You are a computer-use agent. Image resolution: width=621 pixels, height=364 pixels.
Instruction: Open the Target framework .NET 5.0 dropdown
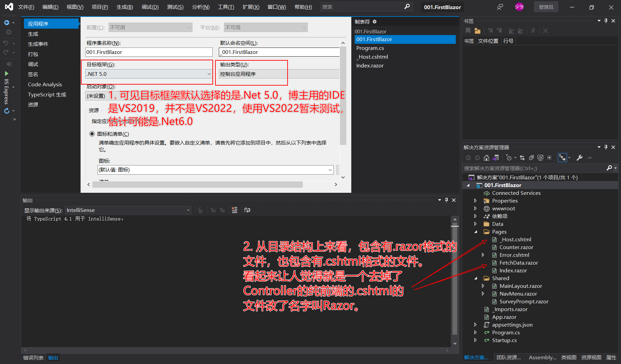[149, 74]
